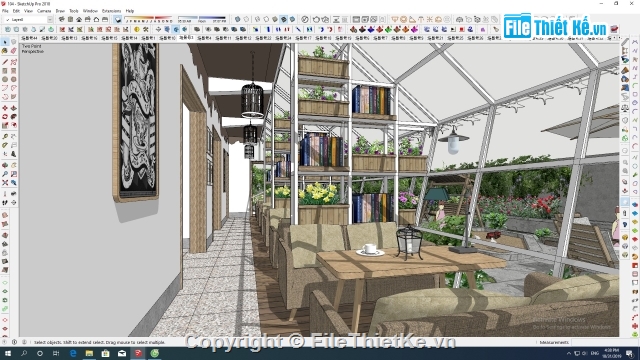640x360 pixels.
Task: Choose the Line pencil tool
Action: 5,62
